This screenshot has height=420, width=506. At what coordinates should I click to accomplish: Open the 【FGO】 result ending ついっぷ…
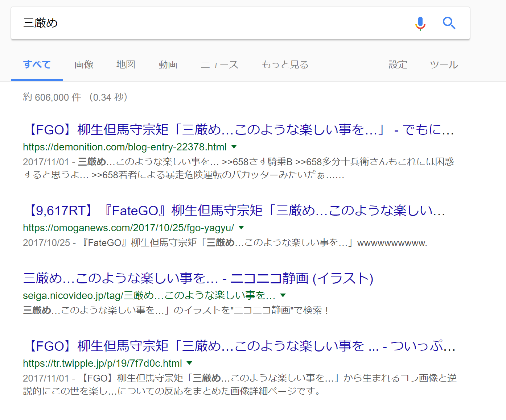click(239, 346)
